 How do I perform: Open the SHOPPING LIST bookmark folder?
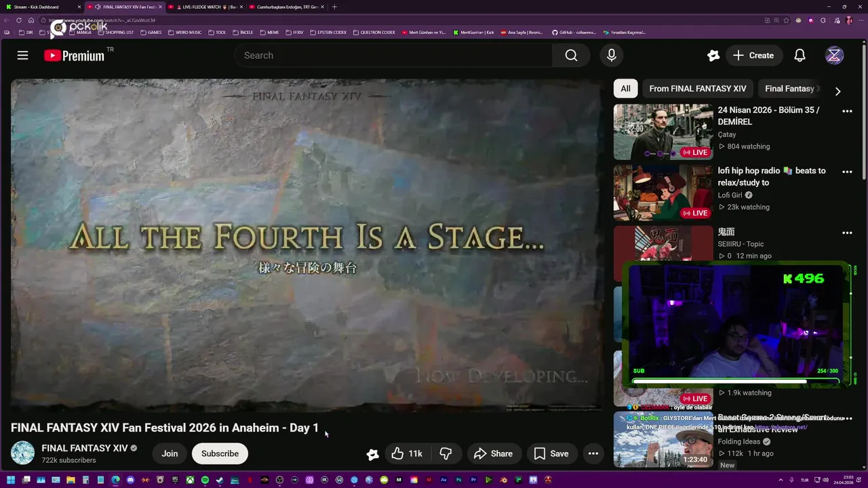115,33
